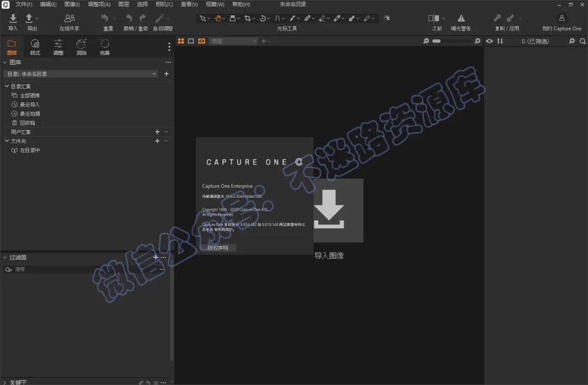Collapse the 过滤器 panel section
The height and width of the screenshot is (385, 588).
click(x=5, y=258)
